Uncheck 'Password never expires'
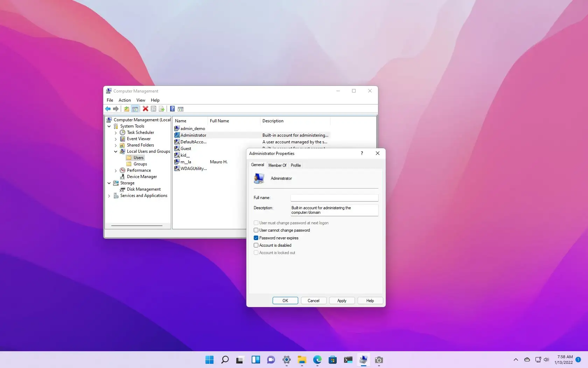The height and width of the screenshot is (368, 588). coord(256,238)
